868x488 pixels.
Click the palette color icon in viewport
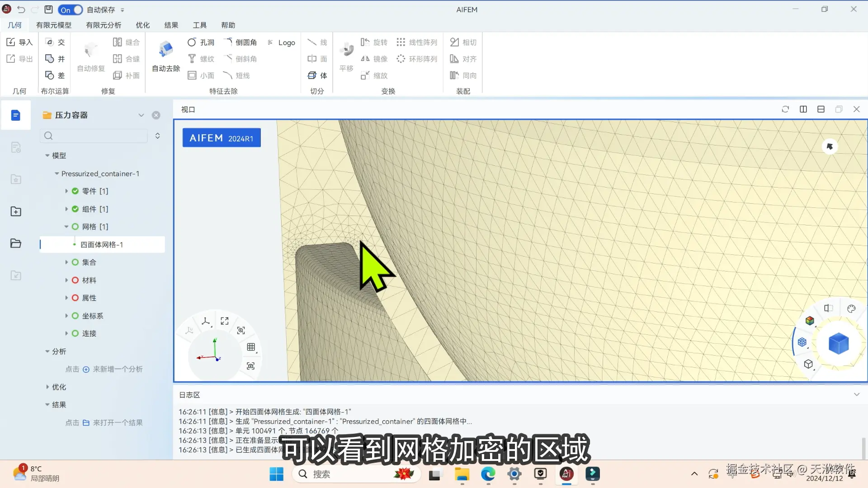[x=851, y=309]
